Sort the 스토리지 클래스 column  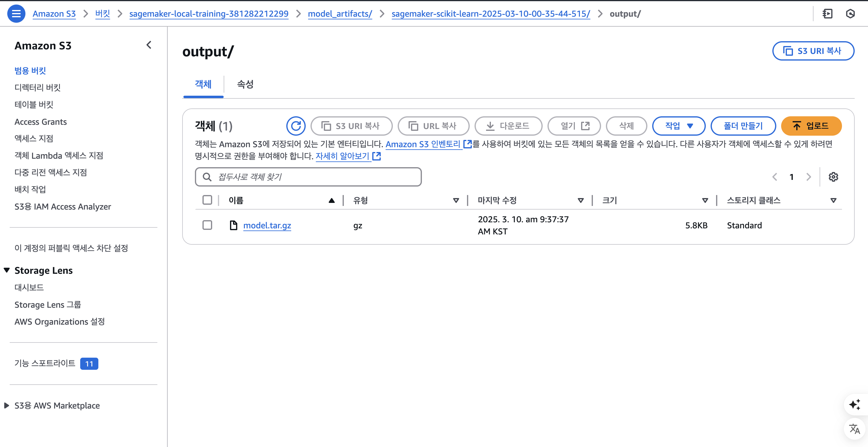[x=833, y=200]
